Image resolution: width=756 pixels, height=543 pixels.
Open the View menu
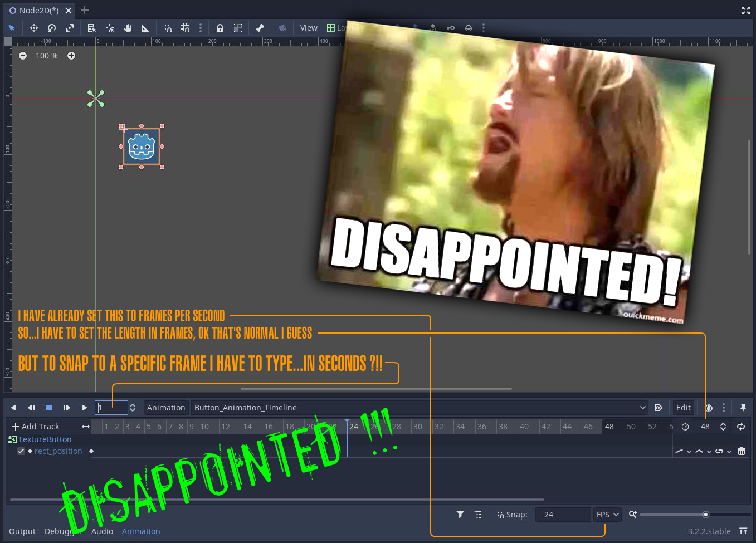point(308,27)
